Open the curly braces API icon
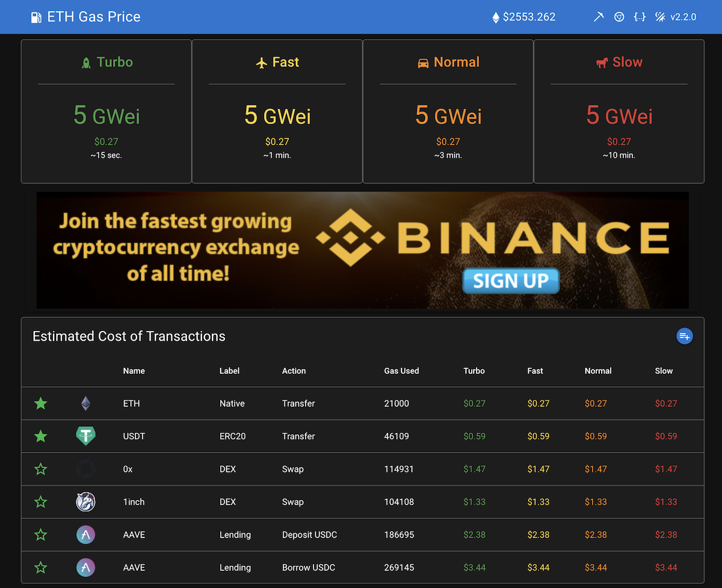The height and width of the screenshot is (588, 722). (640, 17)
